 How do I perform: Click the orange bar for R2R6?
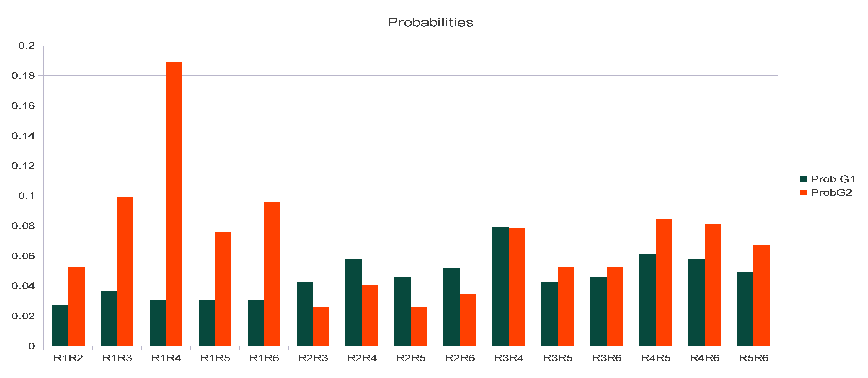[x=468, y=320]
